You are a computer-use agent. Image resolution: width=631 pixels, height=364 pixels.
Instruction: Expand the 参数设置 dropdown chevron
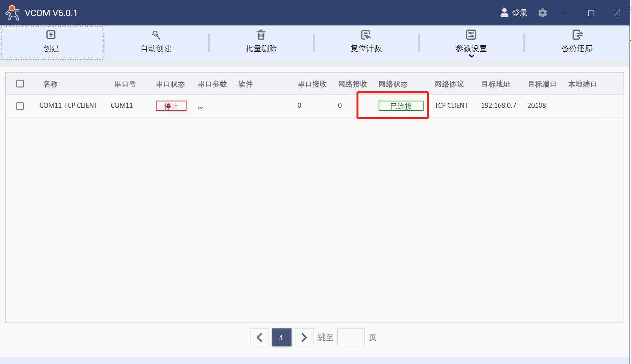(x=471, y=56)
